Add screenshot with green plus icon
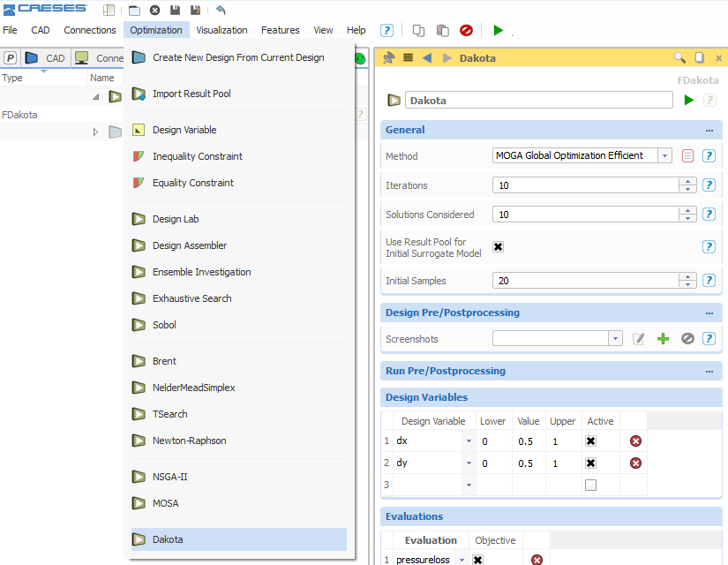Viewport: 728px width, 565px height. tap(663, 339)
